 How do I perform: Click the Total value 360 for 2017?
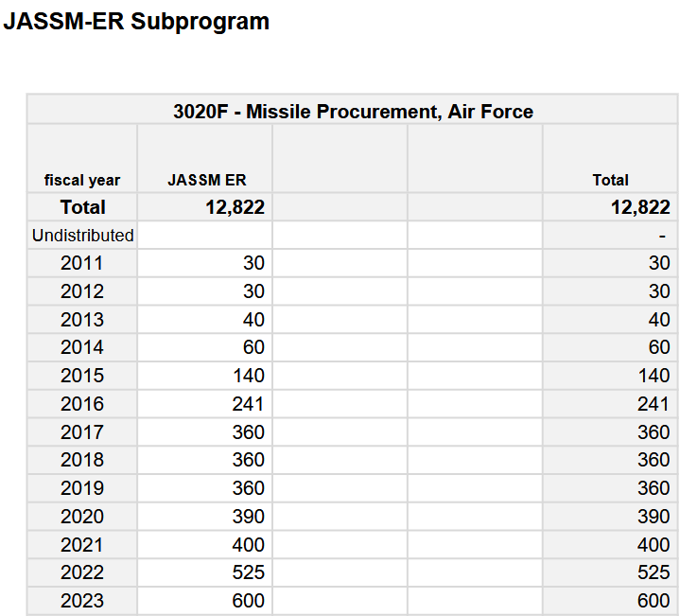[653, 432]
